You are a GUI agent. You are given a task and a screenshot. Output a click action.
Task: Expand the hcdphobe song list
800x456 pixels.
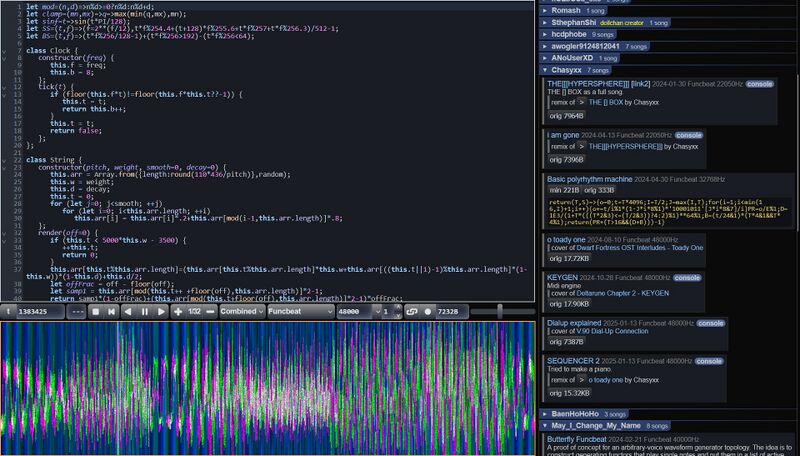578,35
